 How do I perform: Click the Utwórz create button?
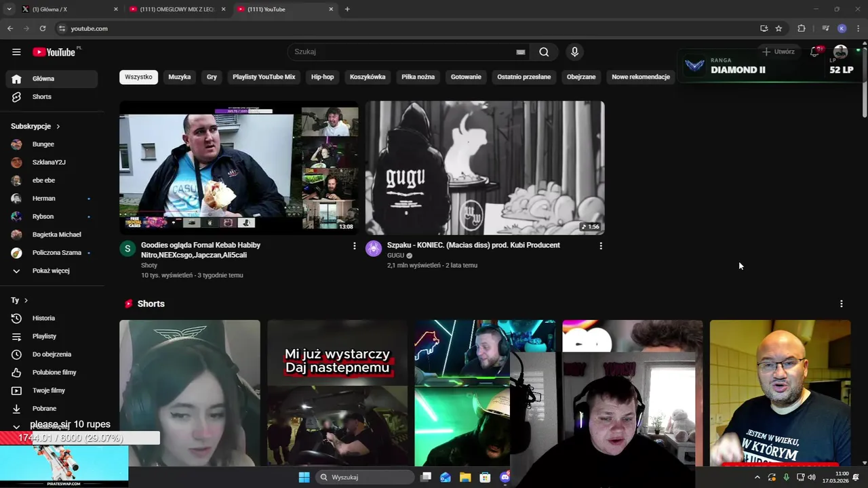[778, 52]
